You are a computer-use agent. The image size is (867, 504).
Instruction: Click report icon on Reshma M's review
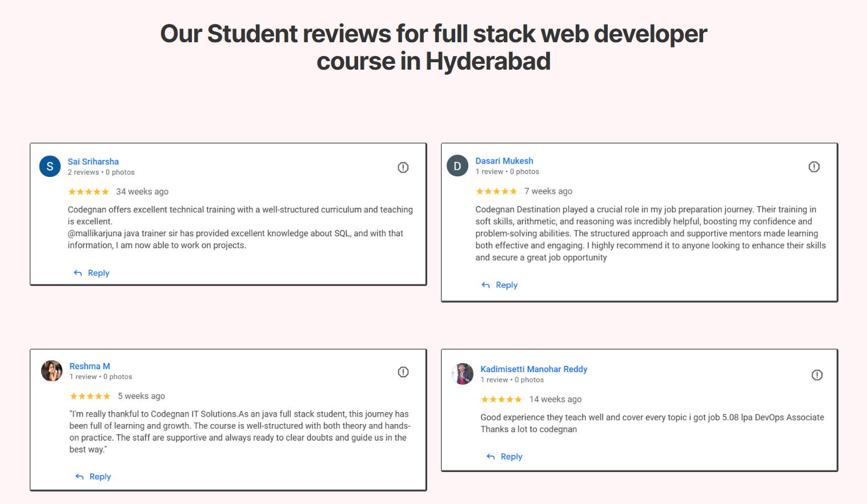pos(403,372)
